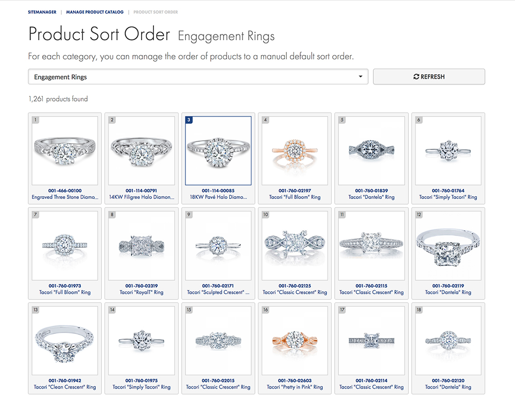Open the category dropdown showing Engagement Rings
Image resolution: width=515 pixels, height=420 pixels.
coord(198,76)
